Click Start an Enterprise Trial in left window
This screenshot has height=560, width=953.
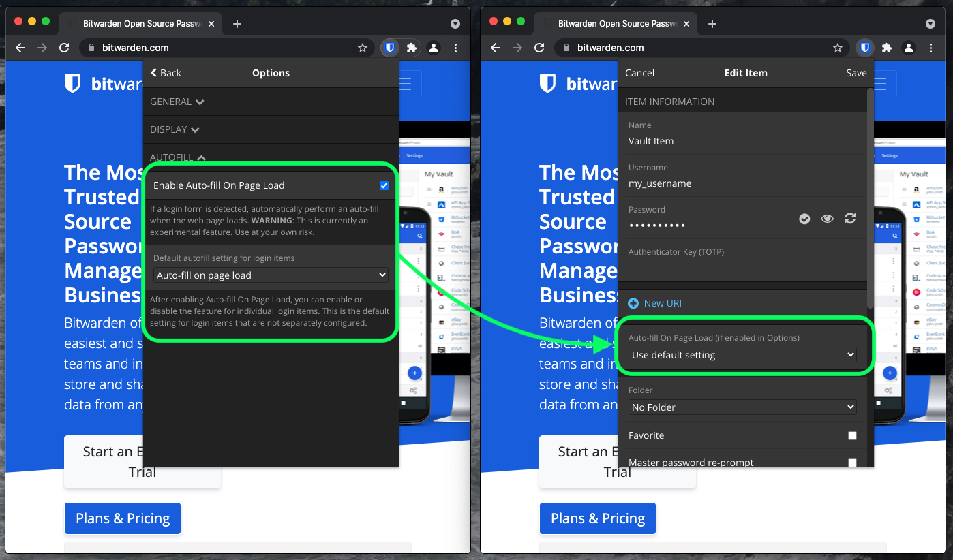(x=142, y=462)
